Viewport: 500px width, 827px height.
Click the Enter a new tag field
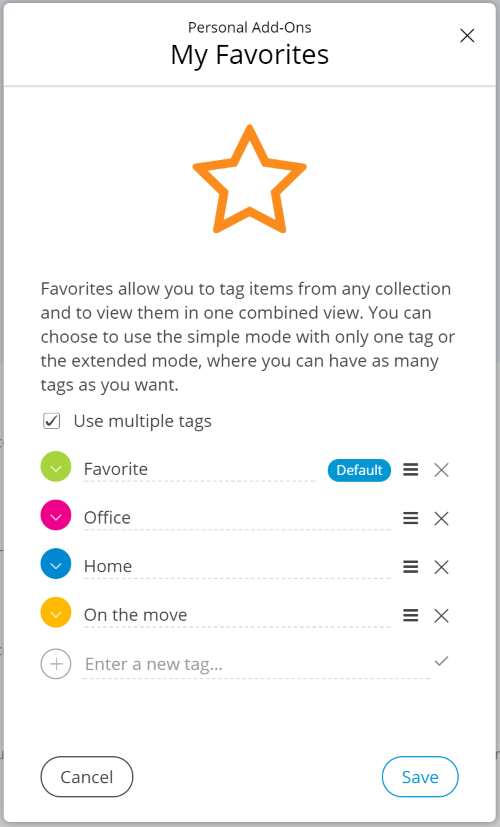(256, 664)
